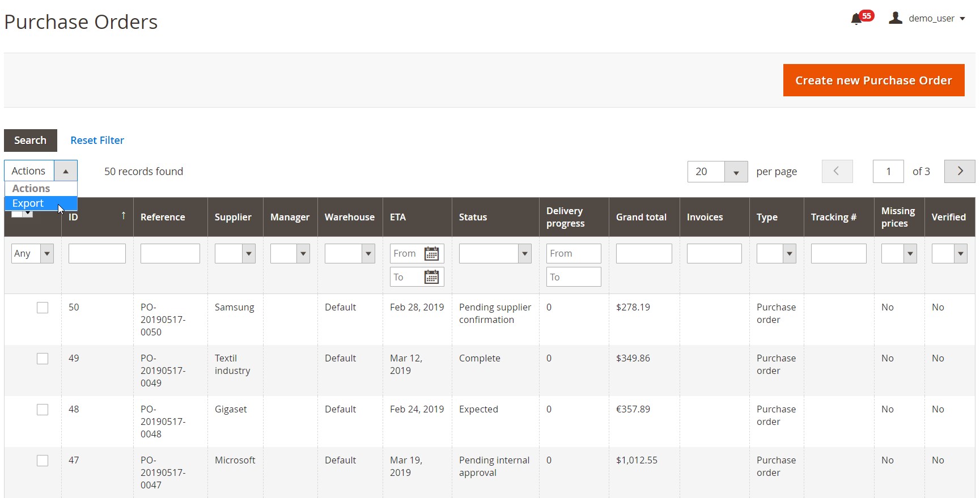Click the Textil industry supplier cell
Image resolution: width=980 pixels, height=498 pixels.
(x=232, y=364)
